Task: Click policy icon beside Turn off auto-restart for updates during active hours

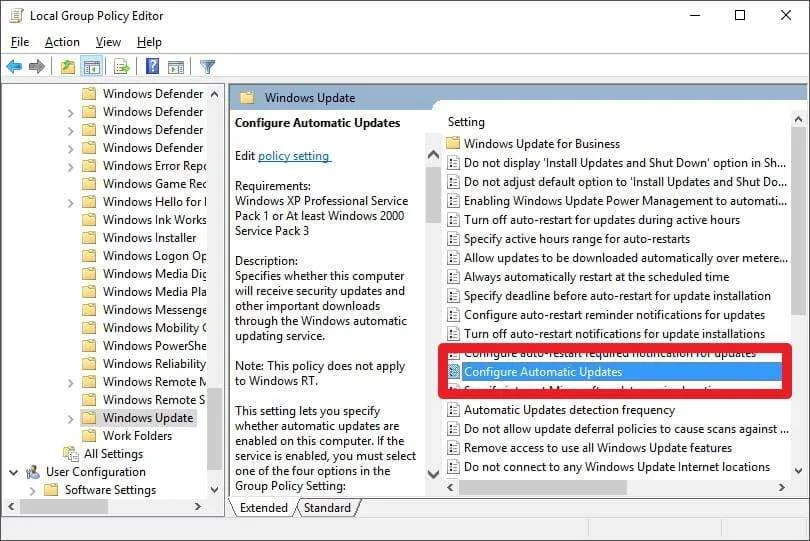Action: (453, 220)
